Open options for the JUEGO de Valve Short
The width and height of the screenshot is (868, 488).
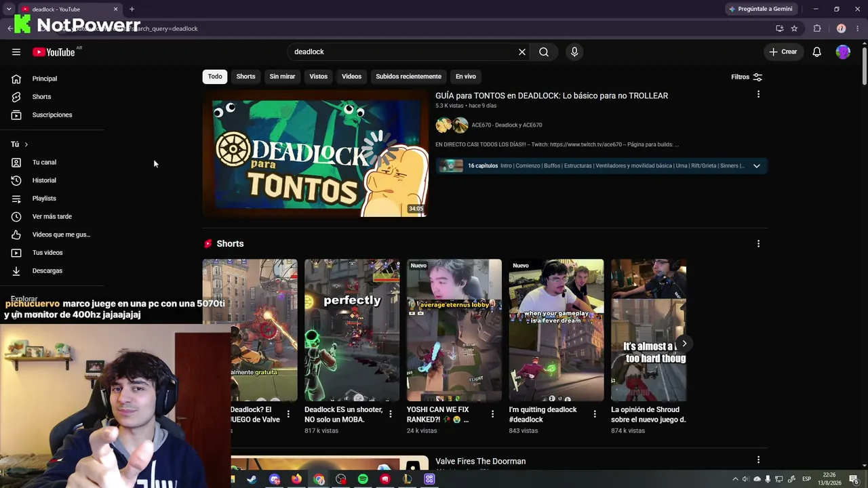point(288,413)
